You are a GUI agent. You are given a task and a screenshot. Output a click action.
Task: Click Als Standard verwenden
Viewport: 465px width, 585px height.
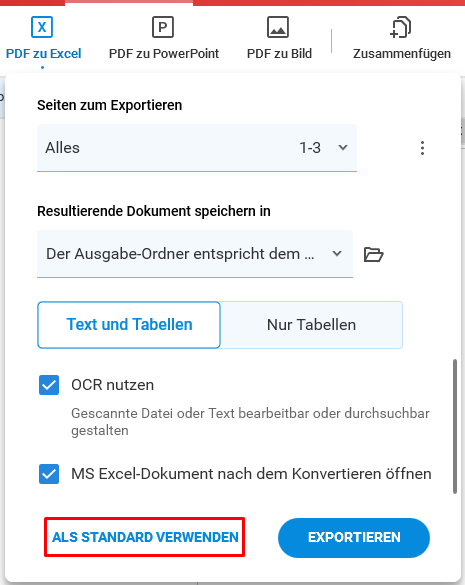click(x=145, y=537)
